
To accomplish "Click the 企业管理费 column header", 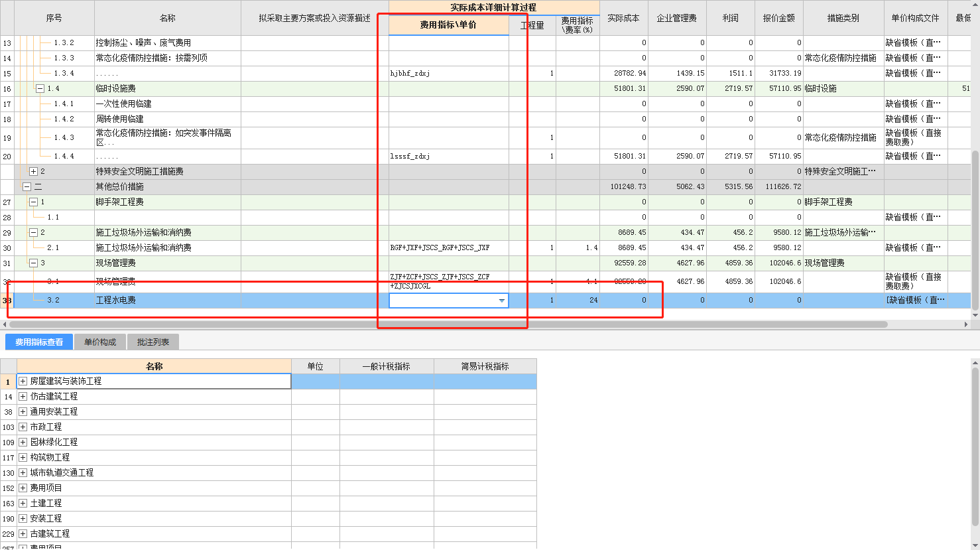I will click(677, 19).
